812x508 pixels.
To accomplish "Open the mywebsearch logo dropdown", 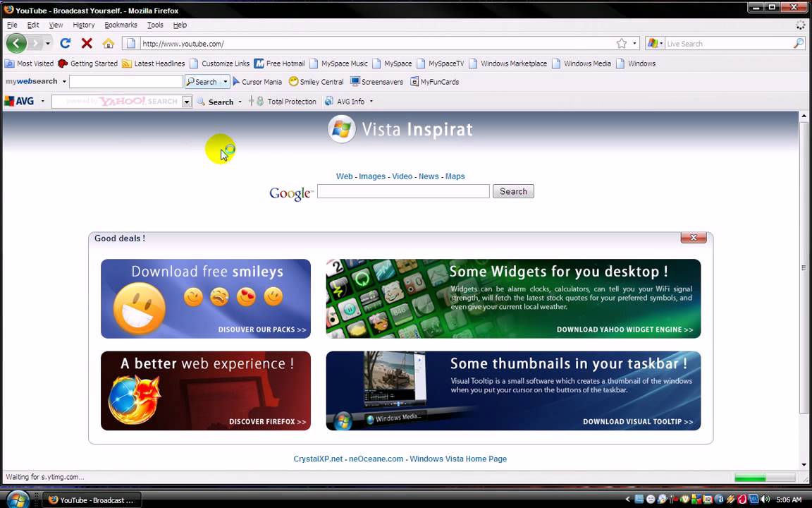I will click(64, 81).
